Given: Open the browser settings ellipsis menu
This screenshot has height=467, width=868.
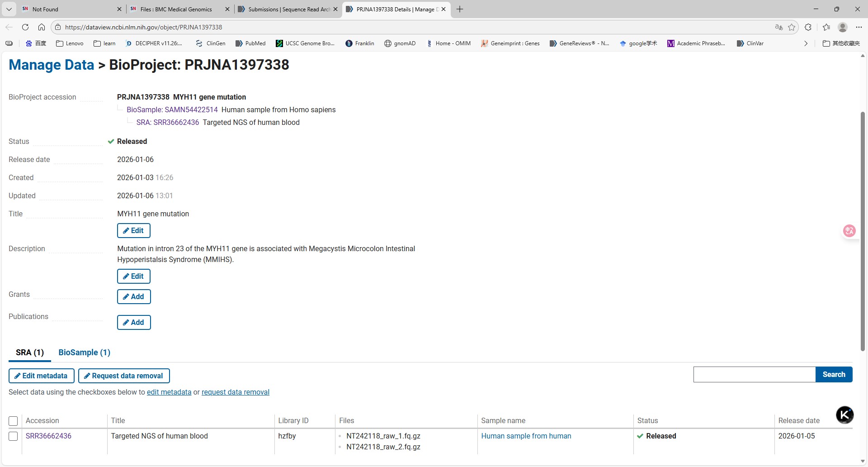Looking at the screenshot, I should click(x=859, y=27).
